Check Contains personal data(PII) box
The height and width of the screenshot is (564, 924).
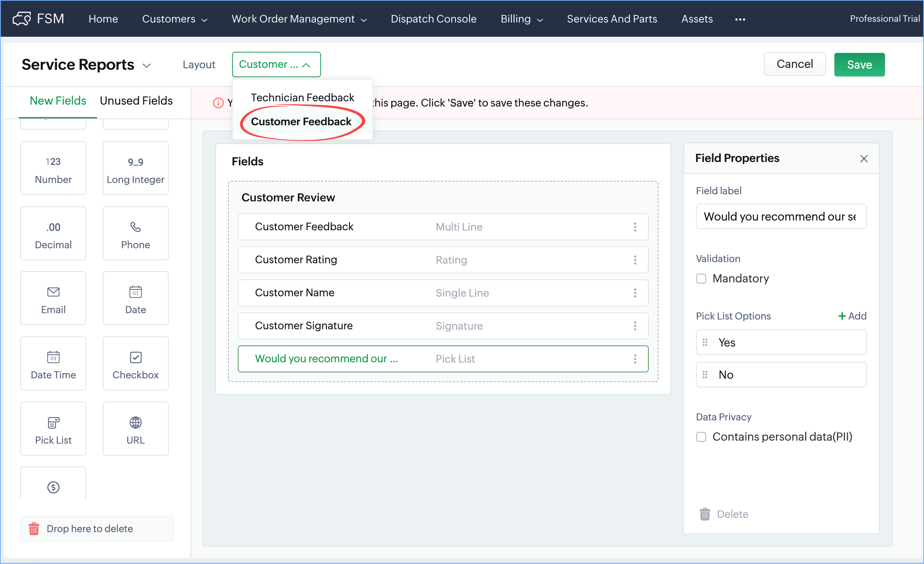point(701,437)
